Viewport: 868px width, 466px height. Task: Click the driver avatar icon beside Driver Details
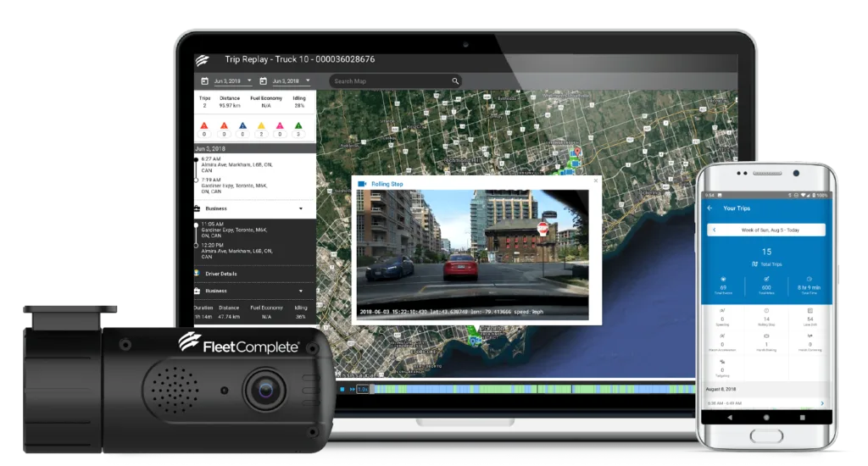pos(197,273)
